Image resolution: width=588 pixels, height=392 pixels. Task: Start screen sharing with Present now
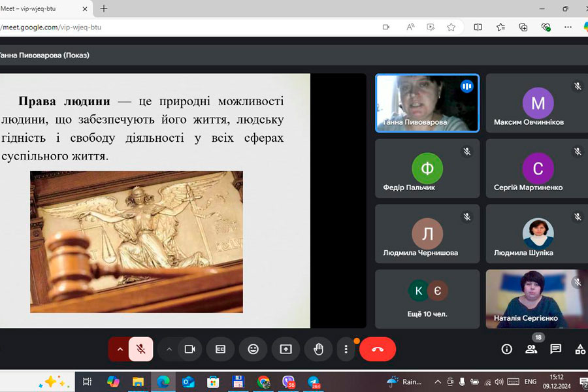click(286, 350)
